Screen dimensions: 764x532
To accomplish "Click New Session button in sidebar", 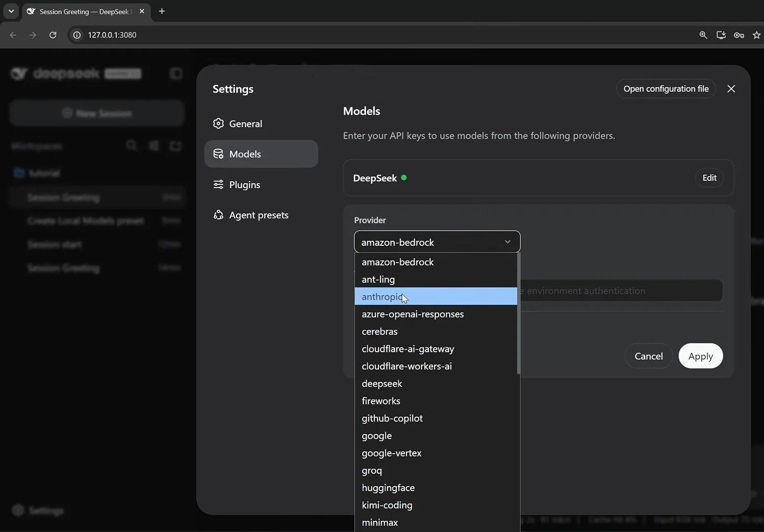I will click(97, 113).
